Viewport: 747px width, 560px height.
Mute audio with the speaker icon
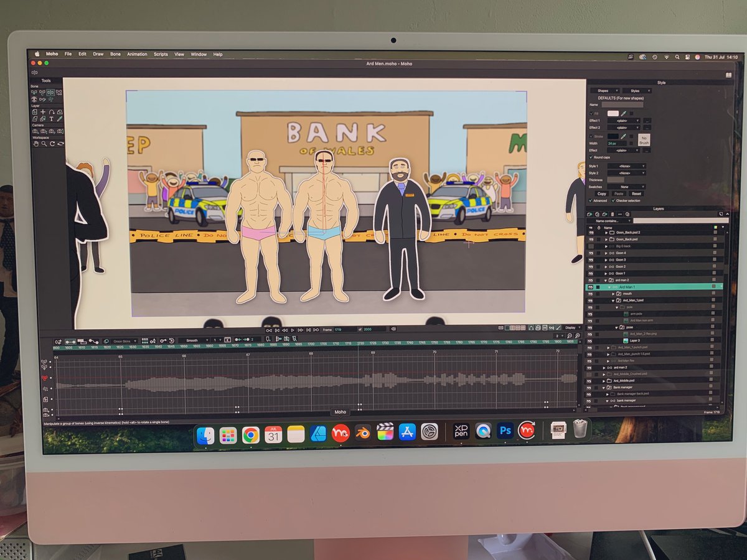[x=393, y=329]
